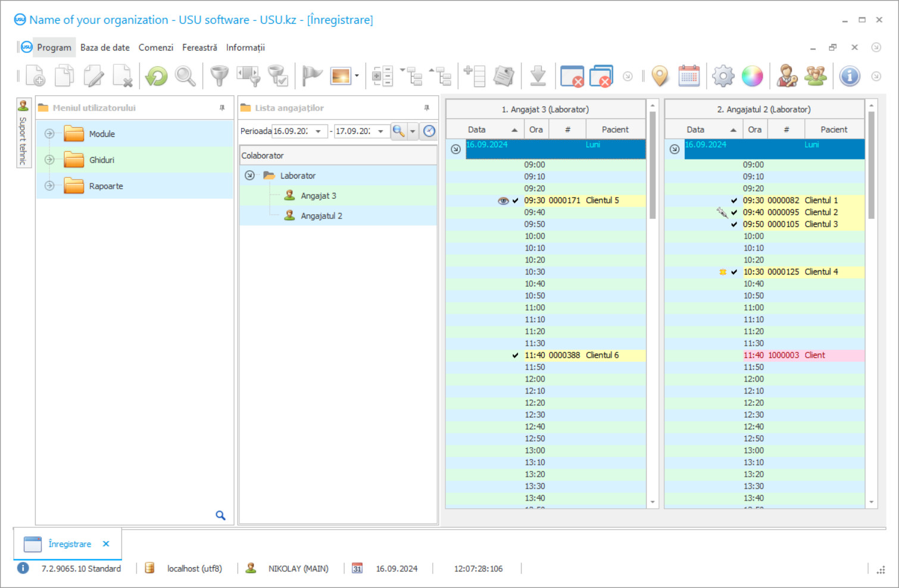
Task: Open the calendar icon in the toolbar
Action: [689, 76]
